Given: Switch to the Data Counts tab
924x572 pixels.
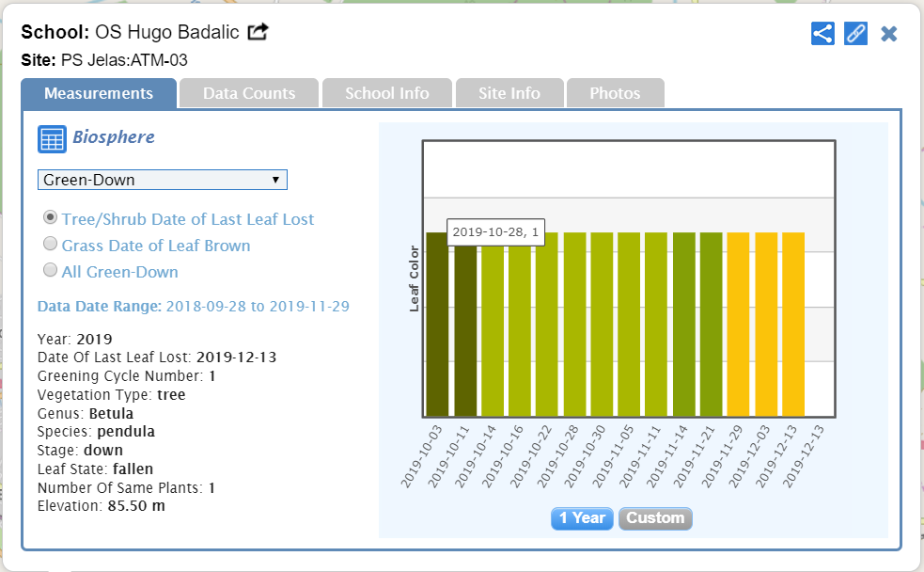Looking at the screenshot, I should point(249,93).
